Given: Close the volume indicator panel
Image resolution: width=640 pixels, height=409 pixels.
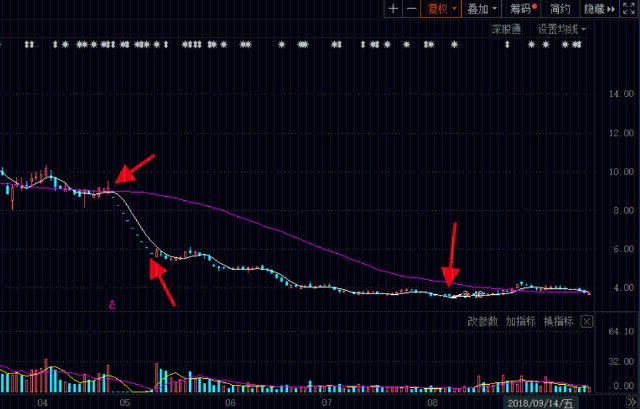Looking at the screenshot, I should (587, 322).
